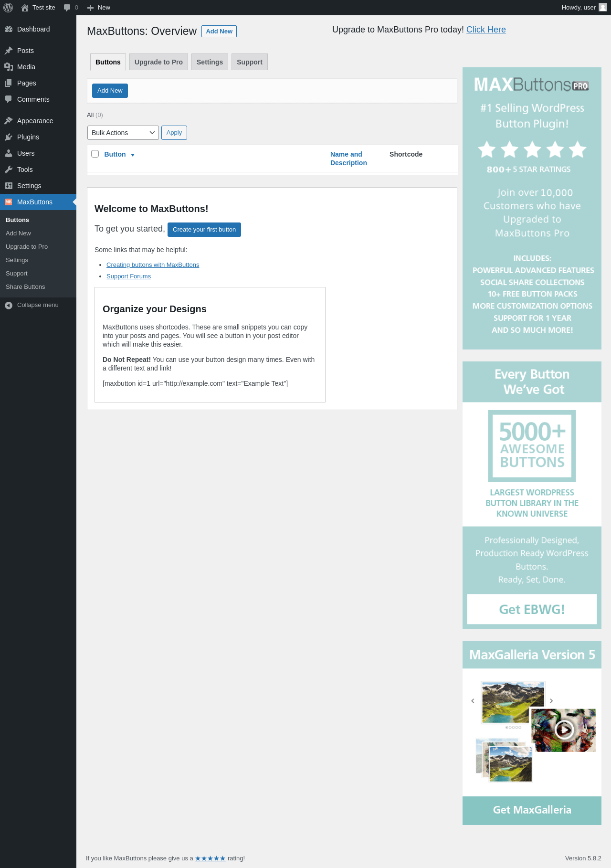Screen dimensions: 611x868
Task: Click Create your first button
Action: (x=204, y=230)
